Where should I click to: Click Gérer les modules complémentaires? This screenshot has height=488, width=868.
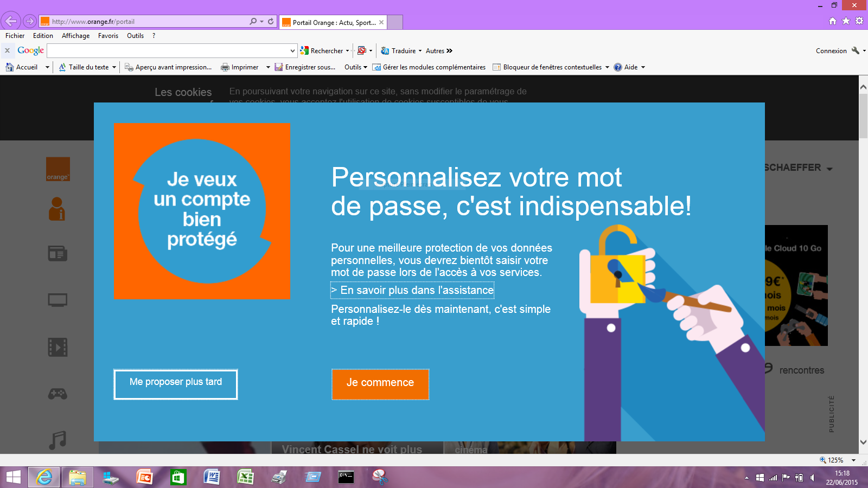(x=429, y=67)
